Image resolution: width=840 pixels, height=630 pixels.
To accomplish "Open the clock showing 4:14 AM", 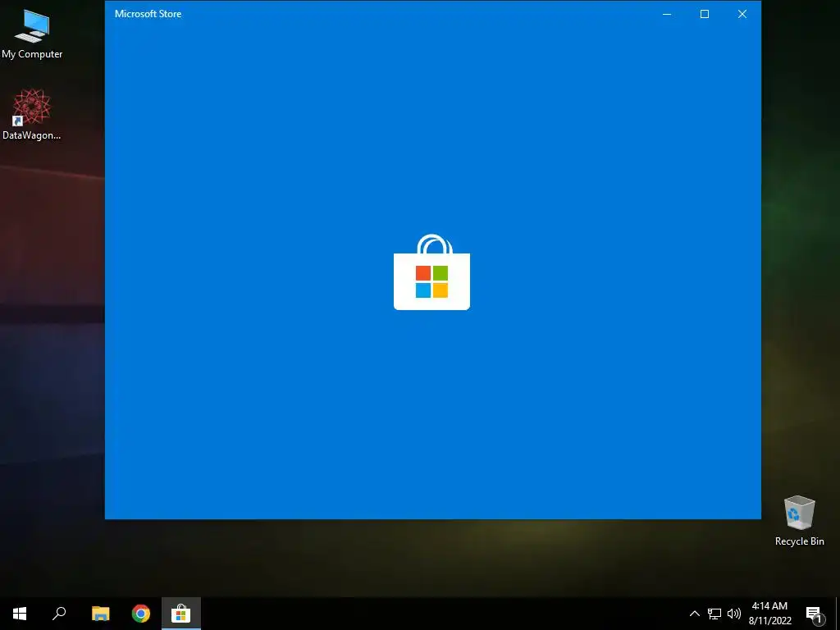I will 769,614.
